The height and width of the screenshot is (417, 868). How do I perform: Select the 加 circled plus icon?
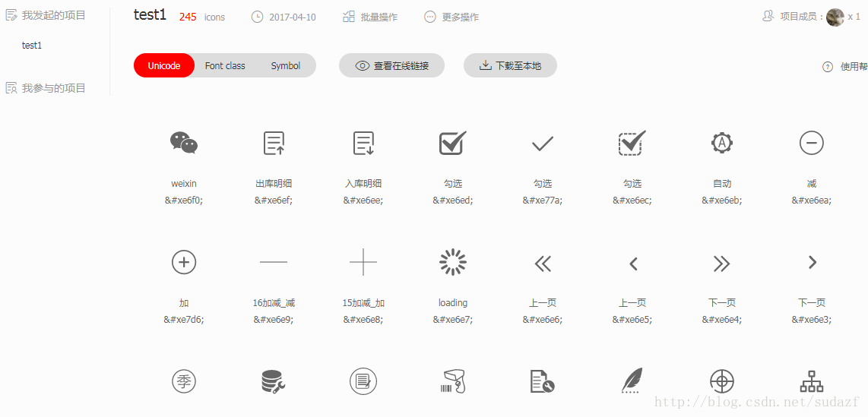point(185,262)
